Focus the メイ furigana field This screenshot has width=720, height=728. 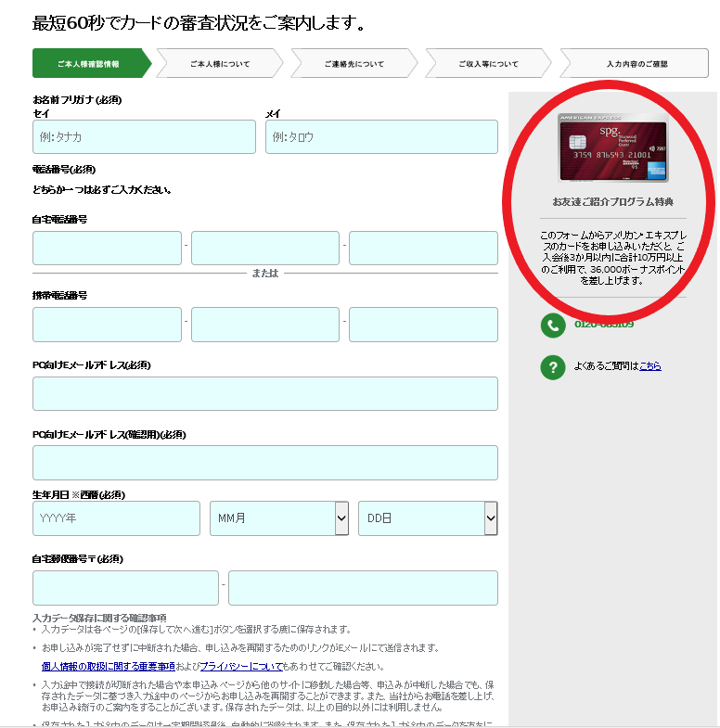381,137
